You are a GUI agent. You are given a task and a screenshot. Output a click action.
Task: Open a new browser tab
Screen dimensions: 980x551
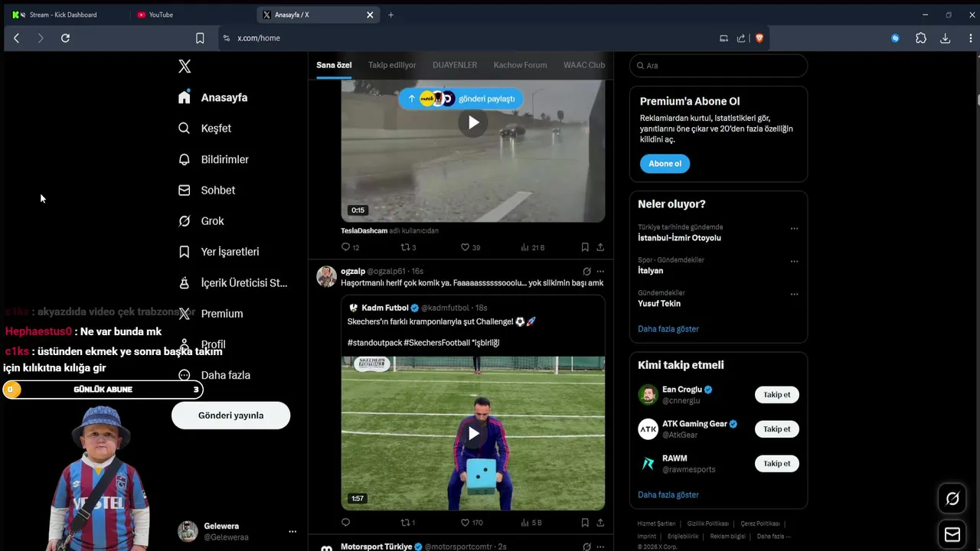click(x=390, y=15)
